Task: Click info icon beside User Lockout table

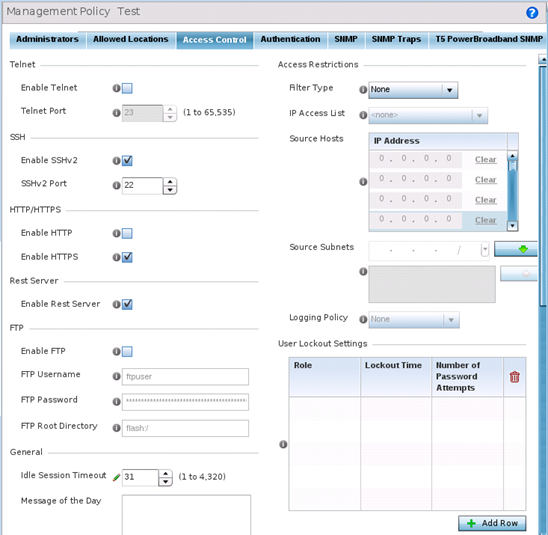Action: (283, 444)
